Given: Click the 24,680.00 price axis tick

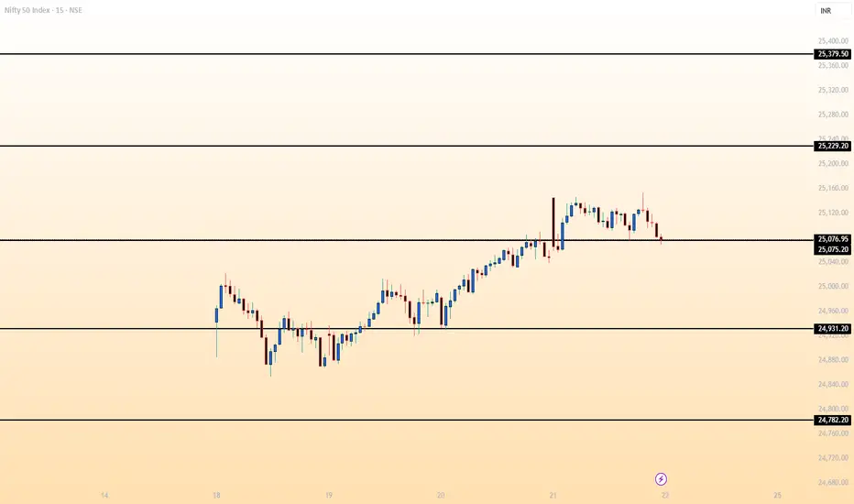Looking at the screenshot, I should (832, 482).
